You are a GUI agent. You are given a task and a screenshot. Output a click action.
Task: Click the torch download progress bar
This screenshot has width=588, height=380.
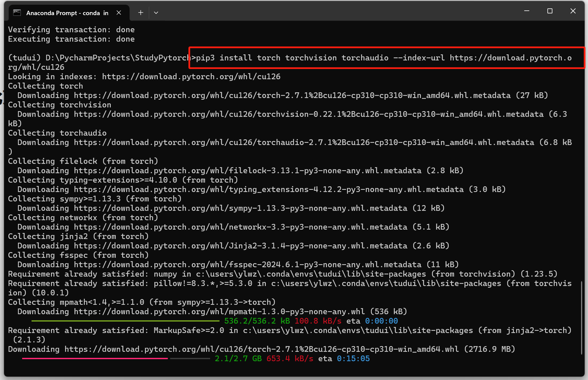(x=116, y=359)
